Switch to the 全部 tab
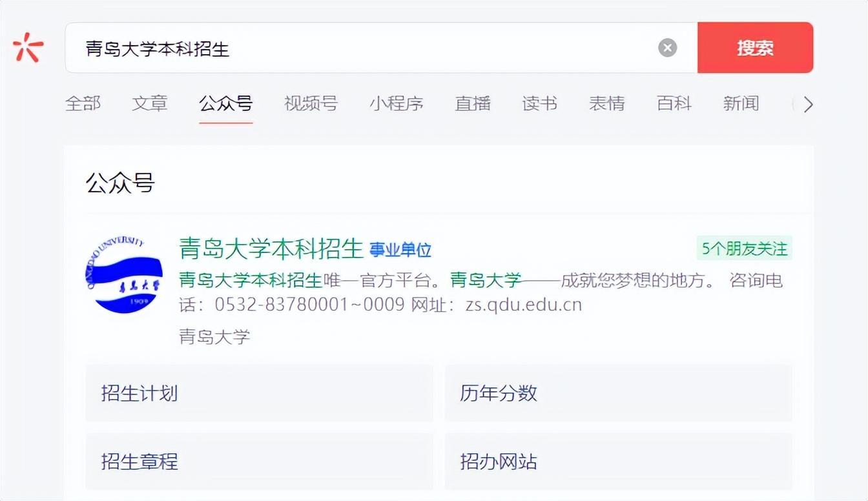Screen dimensions: 868x501 tap(84, 103)
